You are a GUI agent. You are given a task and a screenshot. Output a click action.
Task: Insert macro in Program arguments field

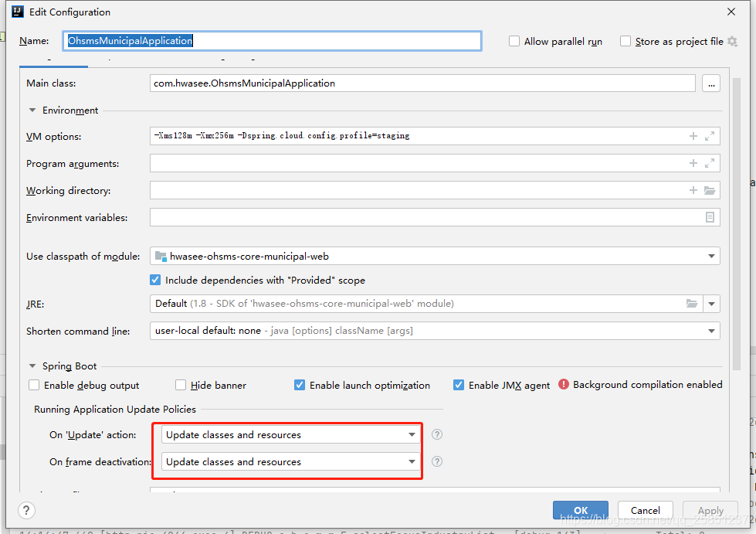[693, 163]
